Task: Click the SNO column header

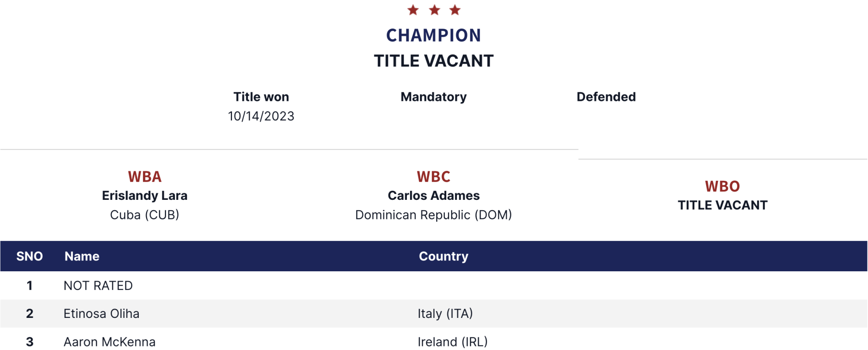Action: (x=29, y=256)
